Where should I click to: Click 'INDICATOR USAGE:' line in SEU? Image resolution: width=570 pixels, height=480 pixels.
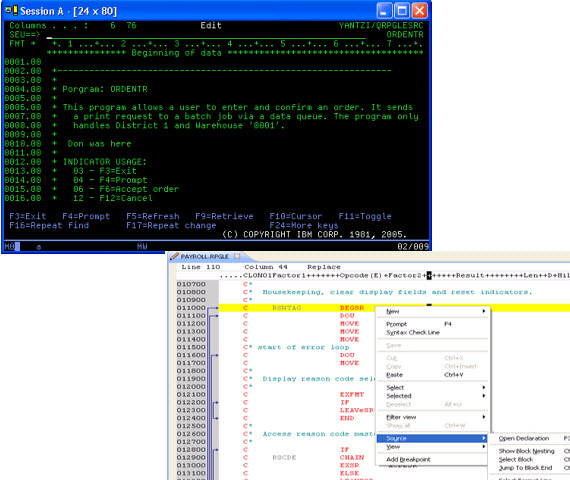click(x=105, y=161)
